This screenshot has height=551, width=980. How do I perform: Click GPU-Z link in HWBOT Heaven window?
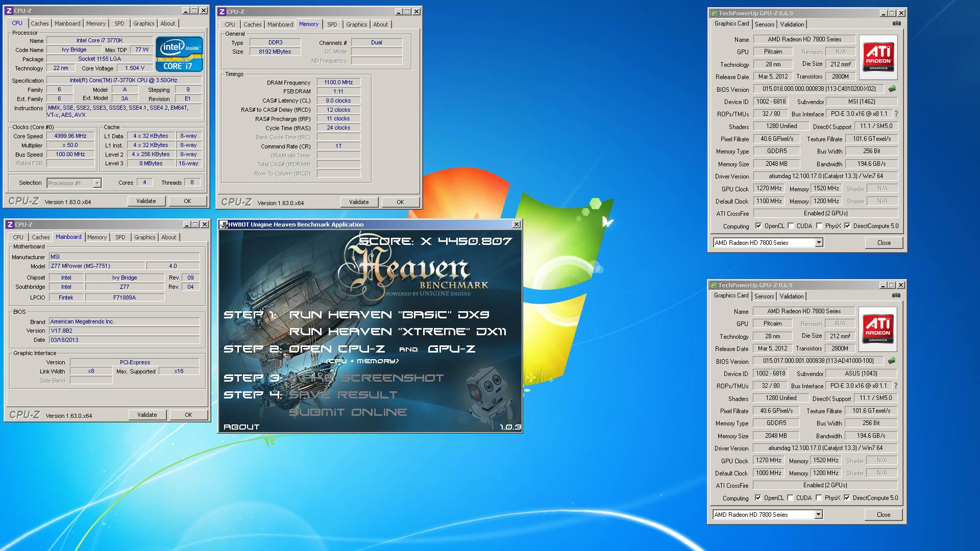[x=452, y=349]
